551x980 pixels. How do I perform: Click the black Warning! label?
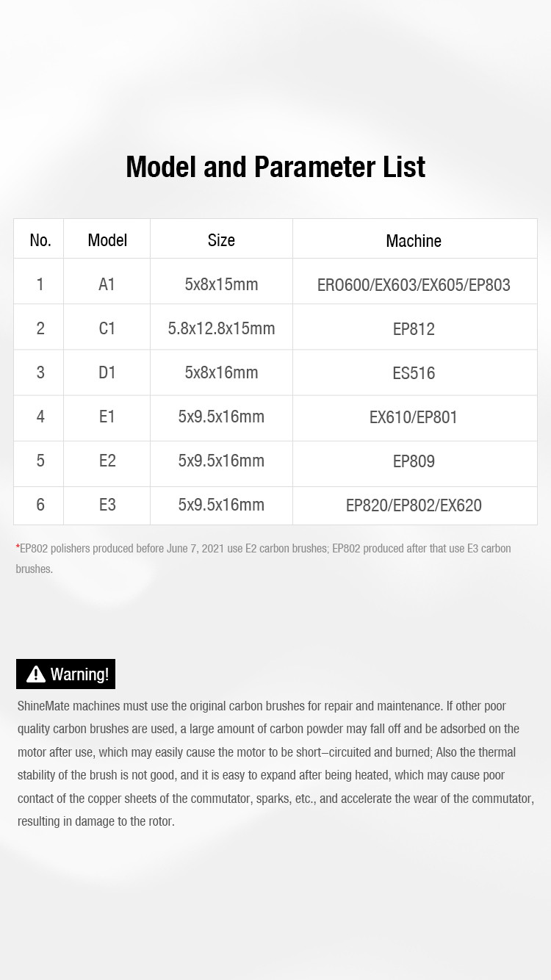tap(65, 674)
